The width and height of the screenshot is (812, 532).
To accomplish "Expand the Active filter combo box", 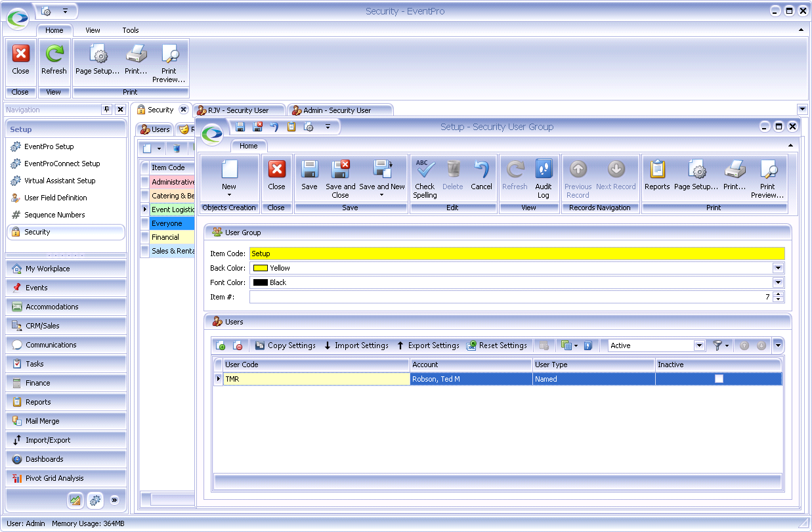I will coord(699,345).
